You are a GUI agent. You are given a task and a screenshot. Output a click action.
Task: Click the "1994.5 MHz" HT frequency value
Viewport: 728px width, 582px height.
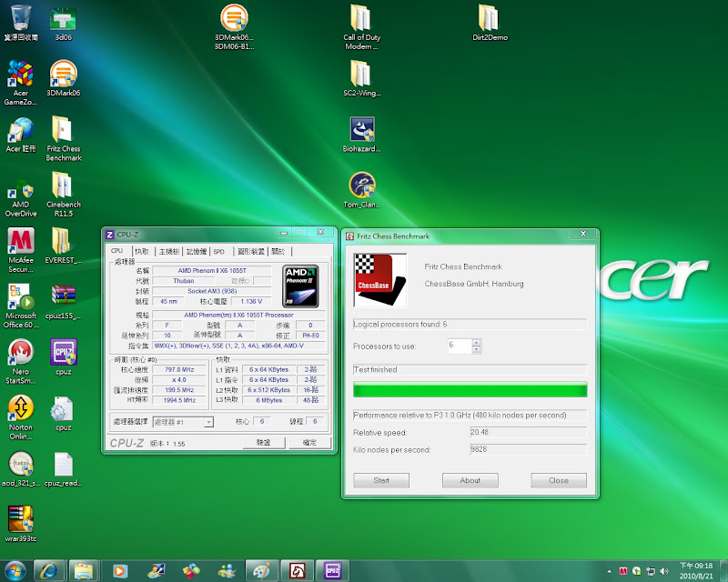coord(179,400)
